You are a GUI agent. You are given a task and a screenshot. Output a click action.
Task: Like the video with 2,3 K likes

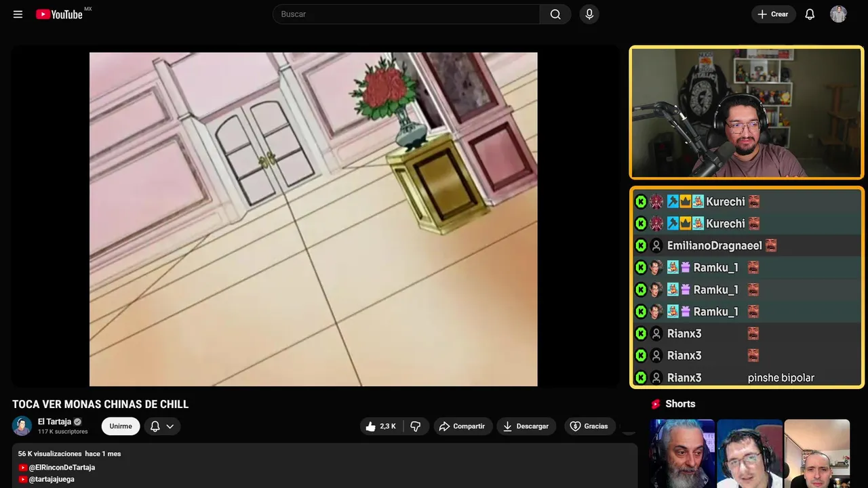coord(380,426)
